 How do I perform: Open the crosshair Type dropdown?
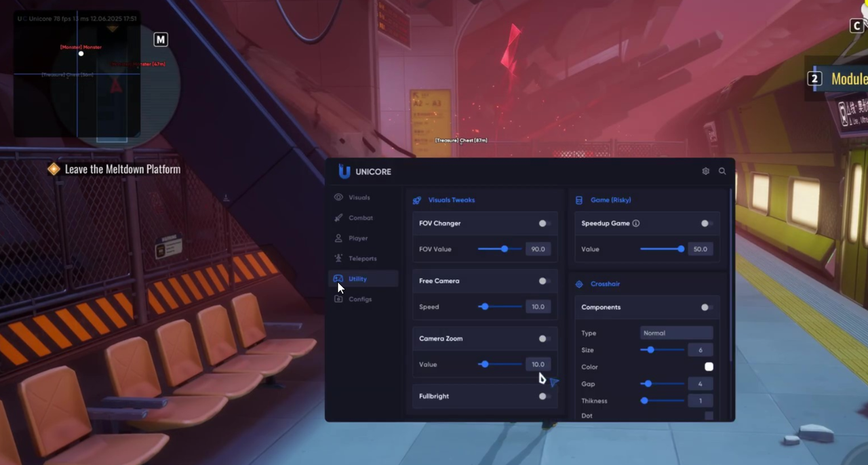coord(676,333)
